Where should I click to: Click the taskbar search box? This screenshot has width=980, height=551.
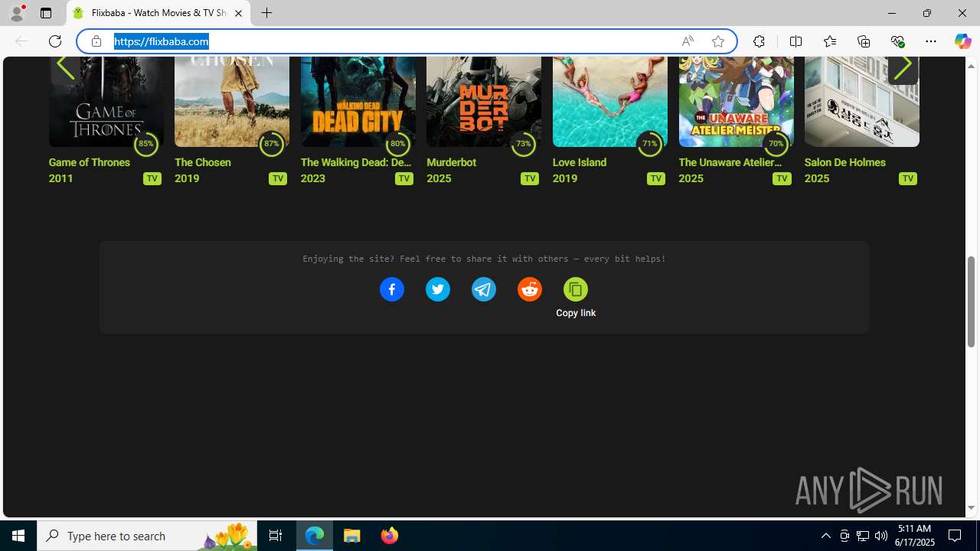point(147,536)
